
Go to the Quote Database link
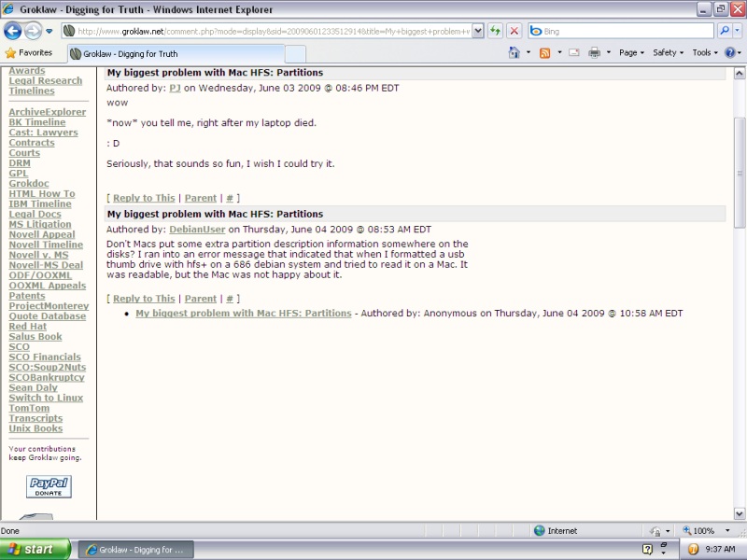[x=48, y=316]
